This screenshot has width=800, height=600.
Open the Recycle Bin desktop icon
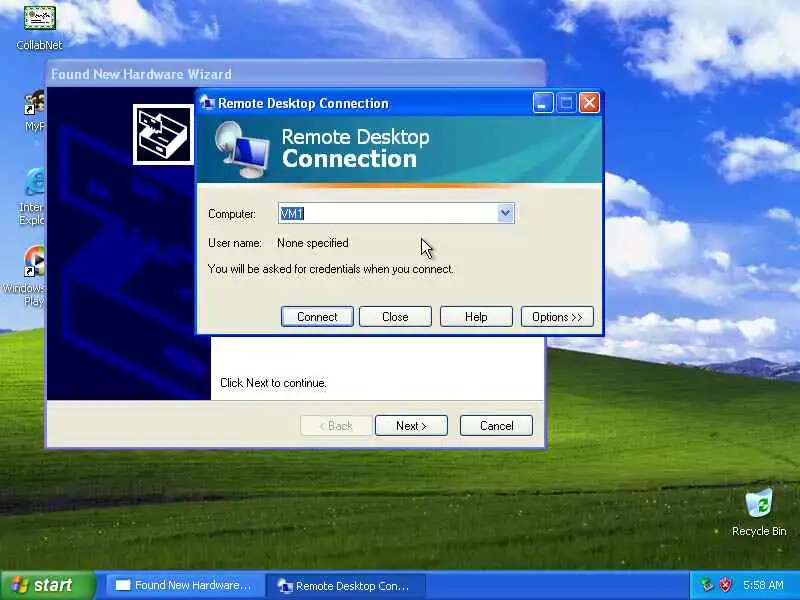point(759,512)
